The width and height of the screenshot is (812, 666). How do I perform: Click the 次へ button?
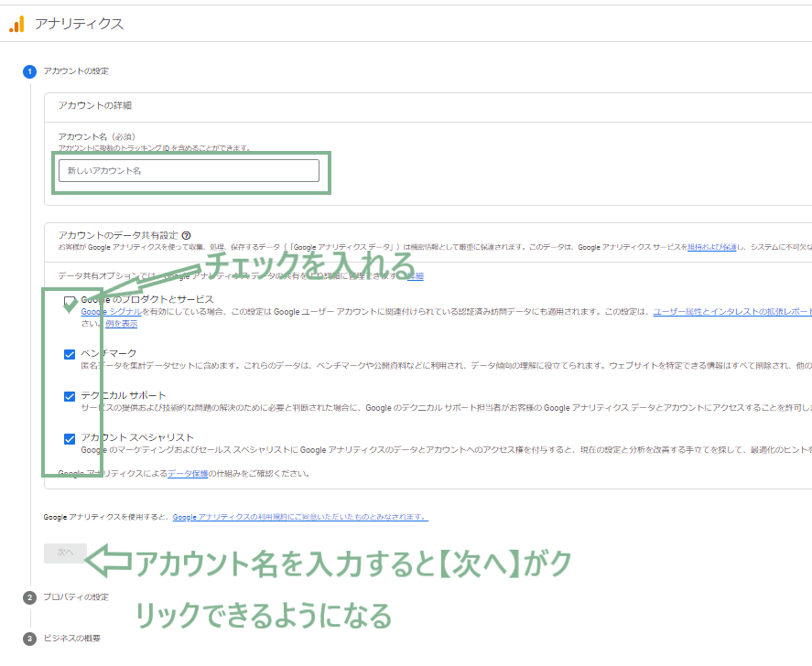tap(65, 553)
